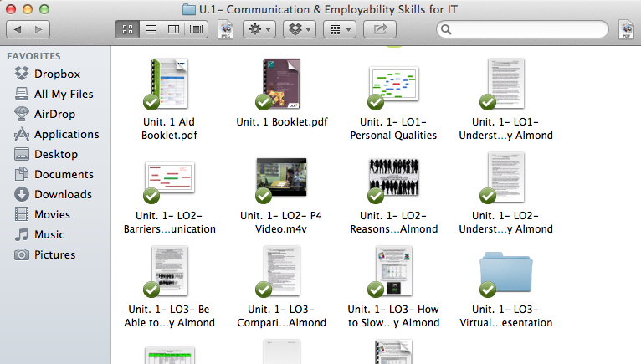Image resolution: width=641 pixels, height=364 pixels.
Task: Select Music in the sidebar
Action: [38, 234]
